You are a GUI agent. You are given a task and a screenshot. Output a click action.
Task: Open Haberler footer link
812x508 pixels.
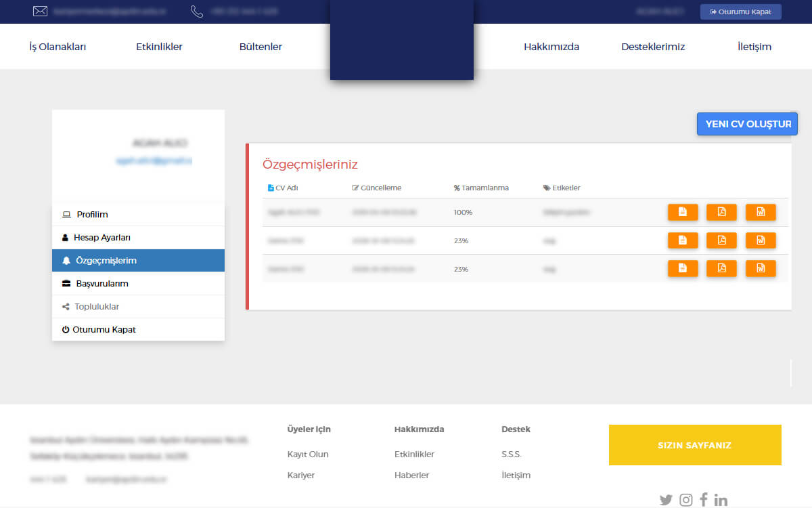(x=411, y=475)
